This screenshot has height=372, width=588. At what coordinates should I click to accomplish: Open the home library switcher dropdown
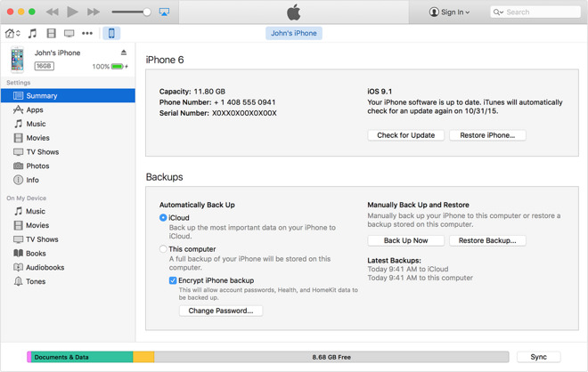pos(12,33)
